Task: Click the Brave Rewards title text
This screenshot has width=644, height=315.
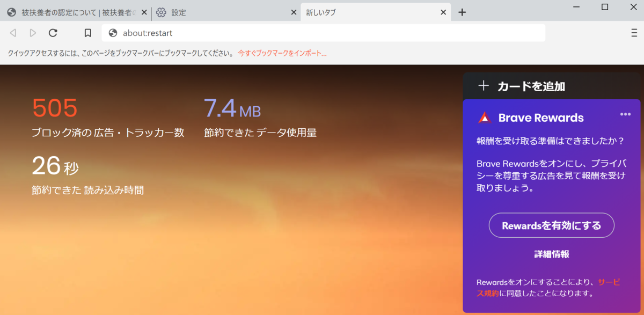Action: (x=541, y=118)
